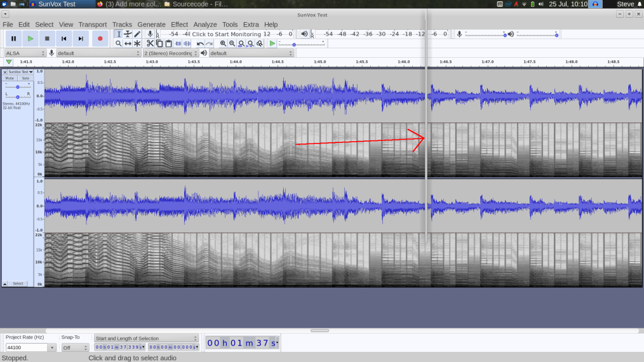Click the Cut scissors icon
The image size is (644, 362).
click(x=151, y=44)
